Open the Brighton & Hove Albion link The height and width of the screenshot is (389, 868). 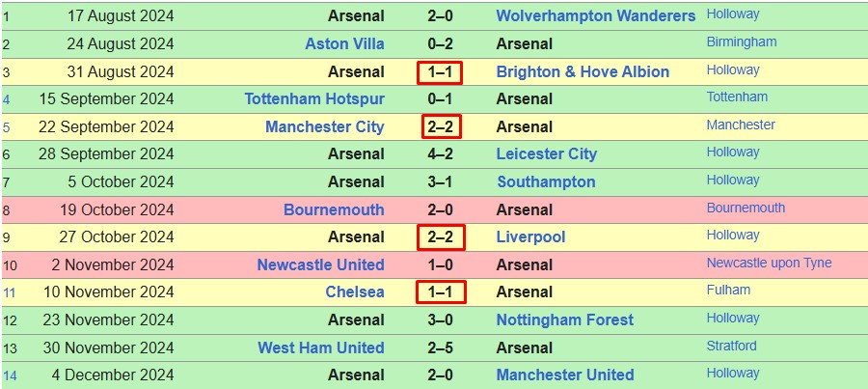583,72
